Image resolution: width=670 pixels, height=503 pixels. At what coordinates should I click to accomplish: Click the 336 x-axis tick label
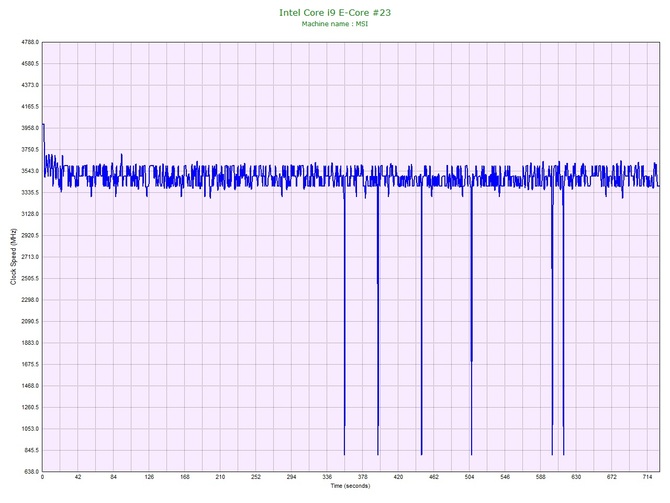[x=327, y=477]
